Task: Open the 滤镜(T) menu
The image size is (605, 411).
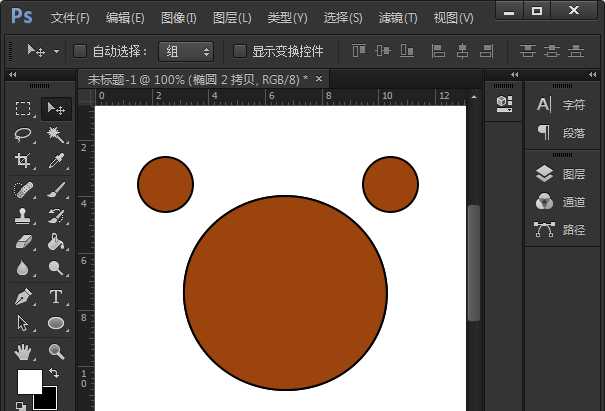Action: click(398, 18)
